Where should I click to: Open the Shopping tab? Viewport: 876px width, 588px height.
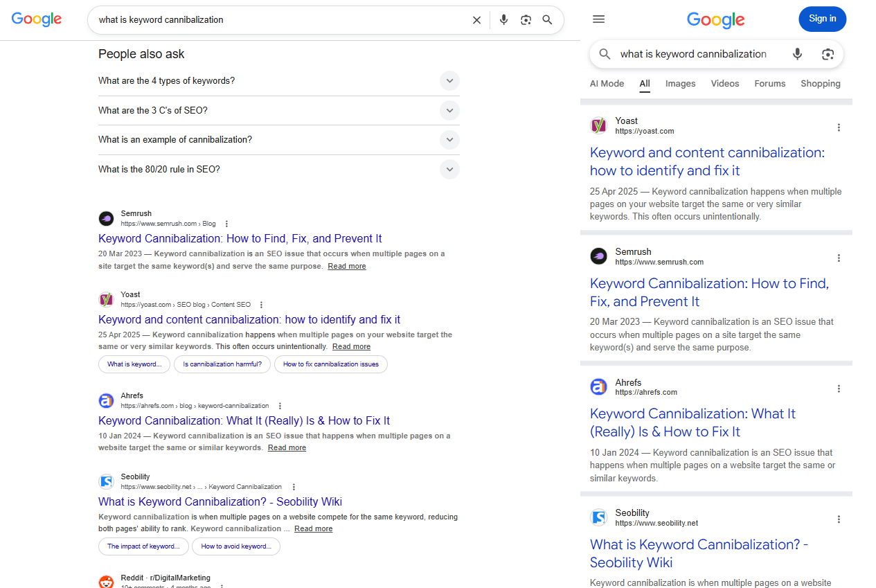coord(821,84)
